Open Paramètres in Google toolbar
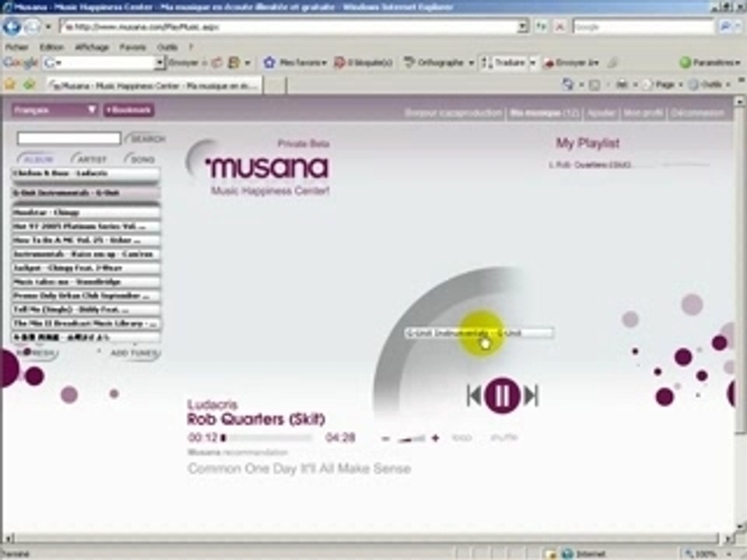The height and width of the screenshot is (560, 747). [710, 62]
